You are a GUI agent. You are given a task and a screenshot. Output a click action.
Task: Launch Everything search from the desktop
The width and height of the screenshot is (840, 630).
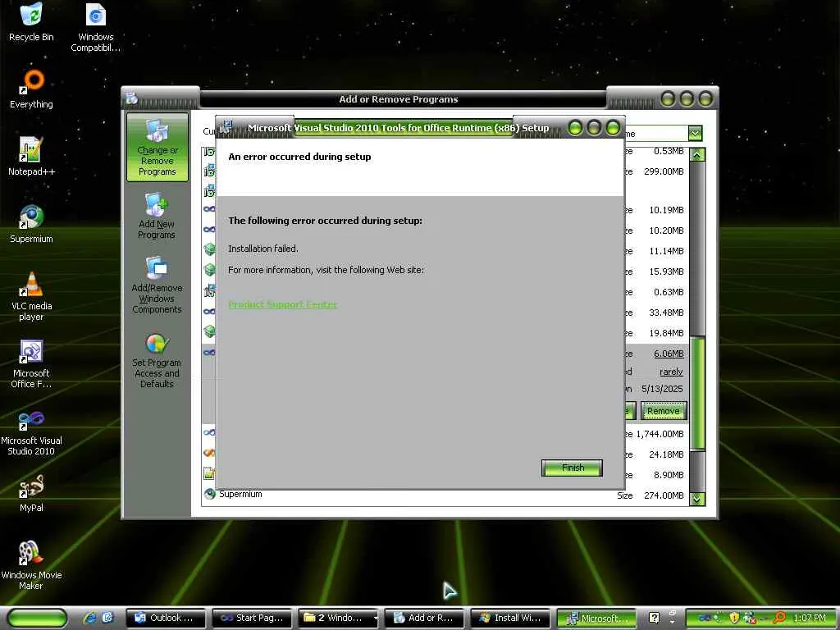[x=32, y=89]
